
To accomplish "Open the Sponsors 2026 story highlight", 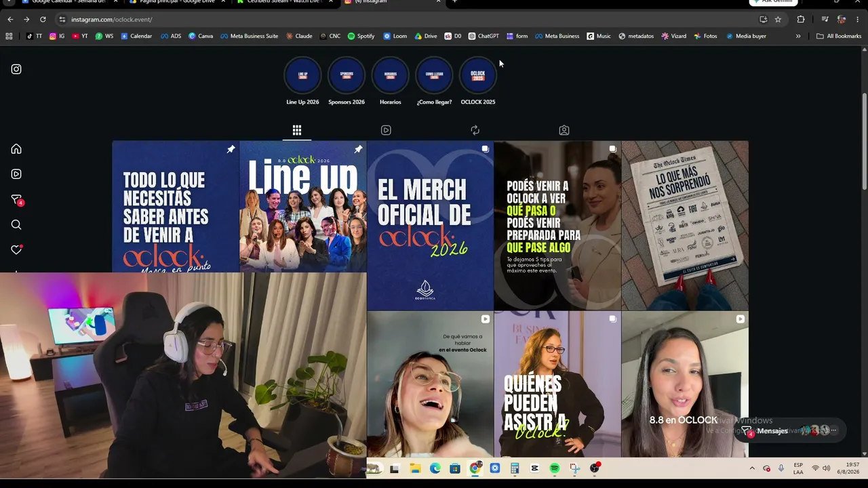I will [347, 76].
